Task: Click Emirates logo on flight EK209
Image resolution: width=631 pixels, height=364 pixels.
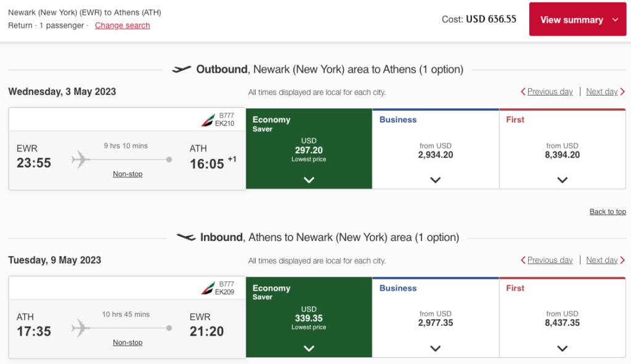Action: pyautogui.click(x=208, y=288)
